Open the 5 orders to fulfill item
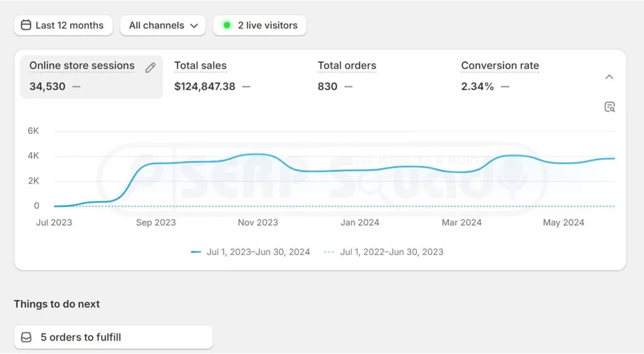 pos(114,337)
